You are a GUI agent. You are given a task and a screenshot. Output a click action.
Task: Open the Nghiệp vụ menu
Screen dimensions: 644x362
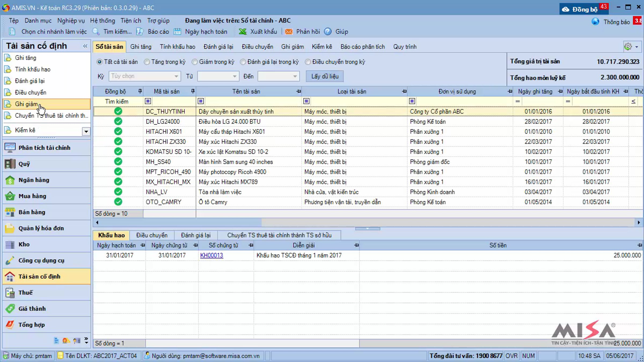pos(71,21)
